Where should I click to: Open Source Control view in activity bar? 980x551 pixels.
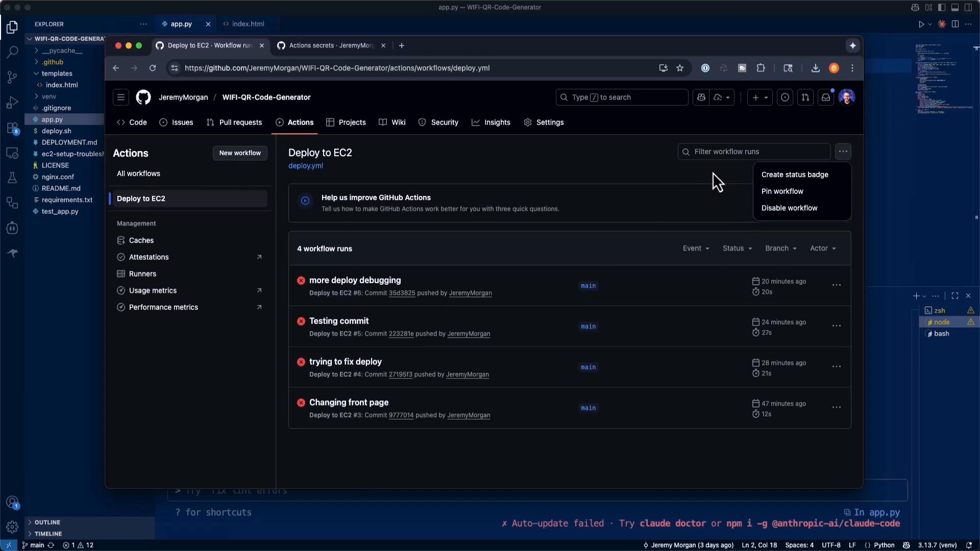tap(12, 77)
